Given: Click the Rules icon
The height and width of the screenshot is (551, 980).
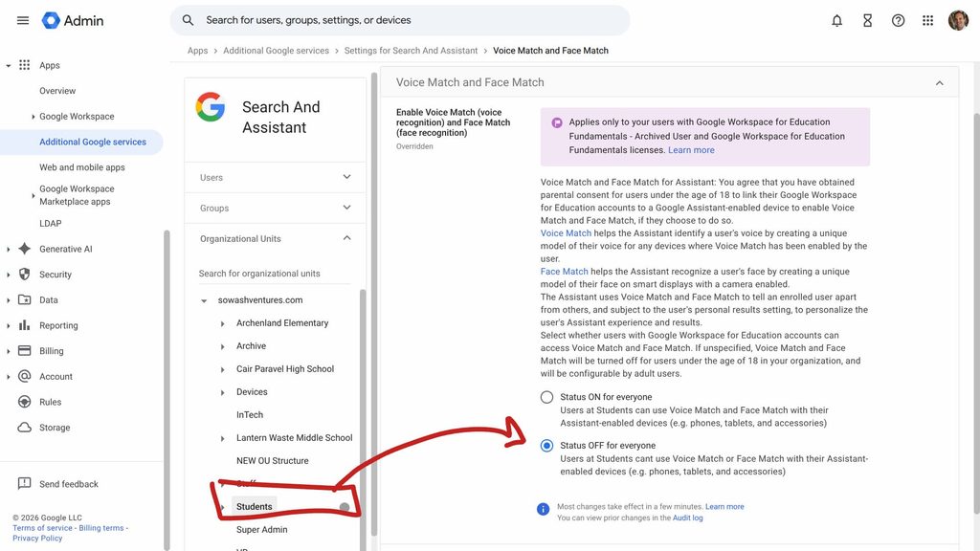Looking at the screenshot, I should (x=24, y=402).
